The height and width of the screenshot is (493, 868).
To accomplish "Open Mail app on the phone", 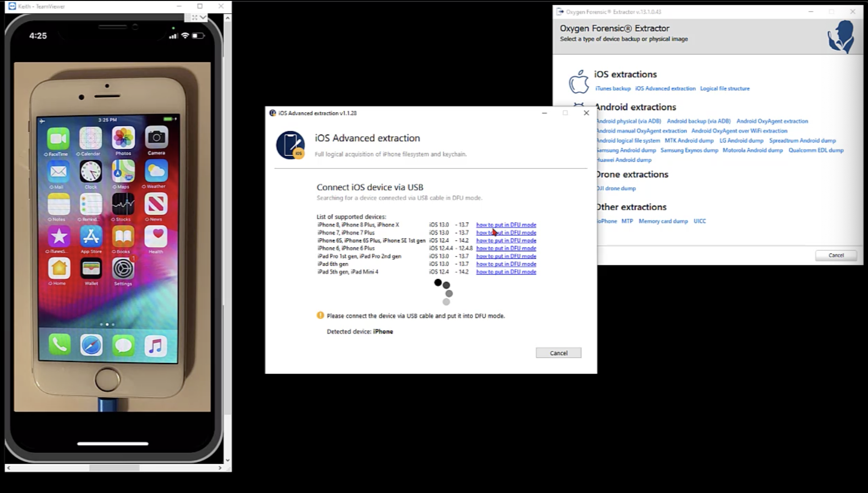I will coord(58,172).
